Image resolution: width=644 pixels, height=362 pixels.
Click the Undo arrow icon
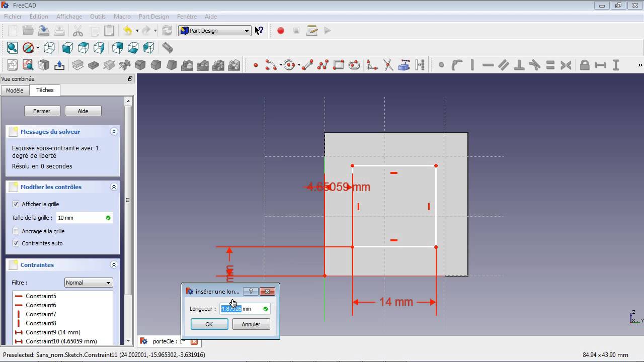coord(127,31)
